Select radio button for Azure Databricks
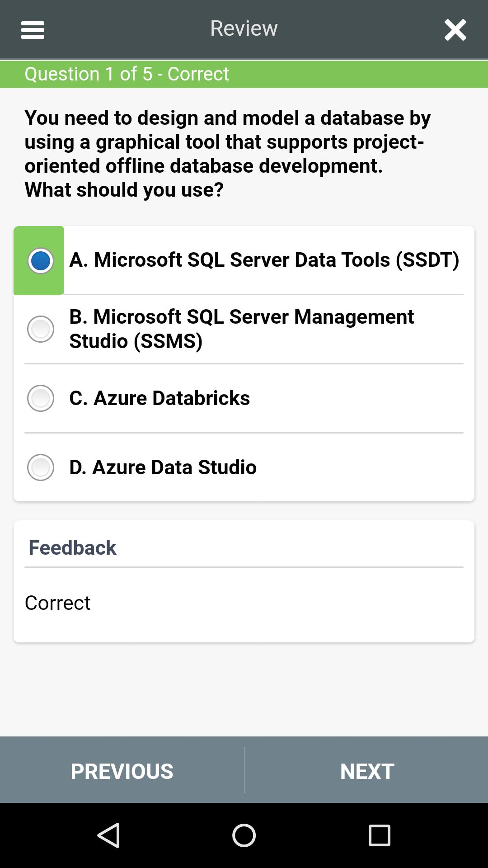This screenshot has height=868, width=488. point(41,398)
